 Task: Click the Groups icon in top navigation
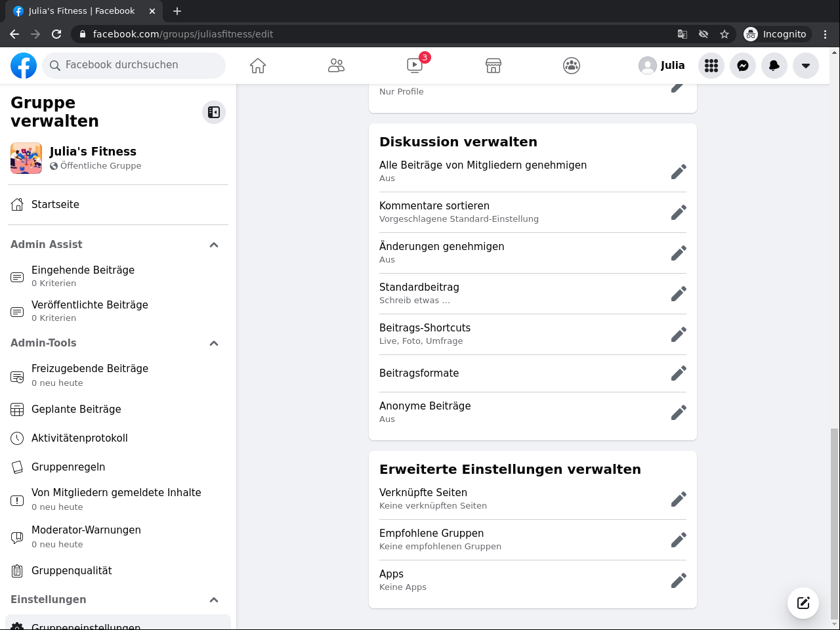pos(572,66)
